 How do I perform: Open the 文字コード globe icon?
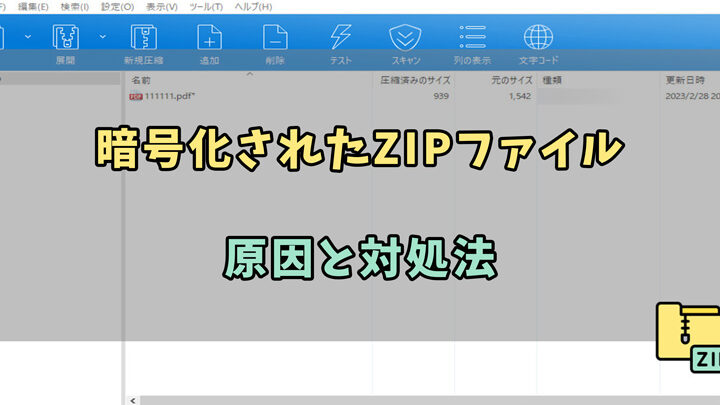pyautogui.click(x=538, y=39)
